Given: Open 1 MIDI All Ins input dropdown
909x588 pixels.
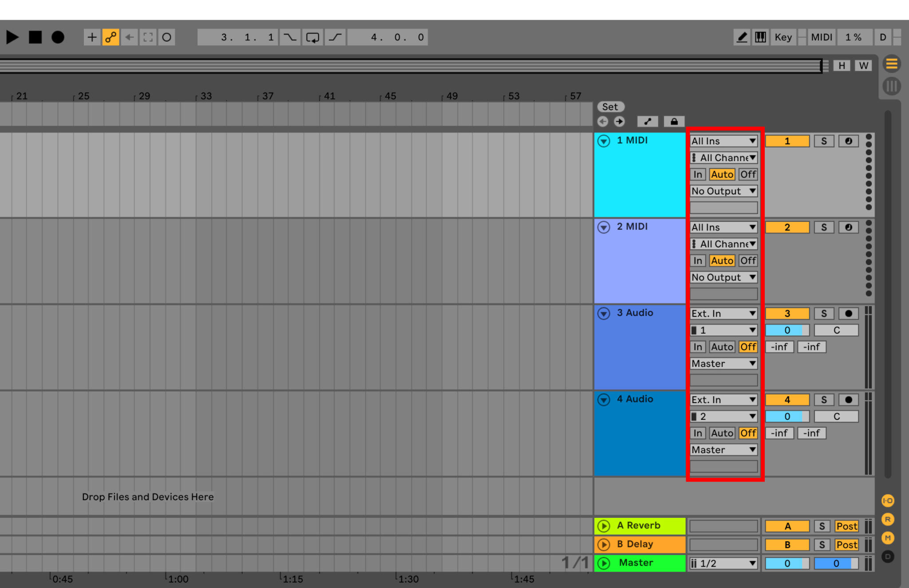Looking at the screenshot, I should 723,141.
